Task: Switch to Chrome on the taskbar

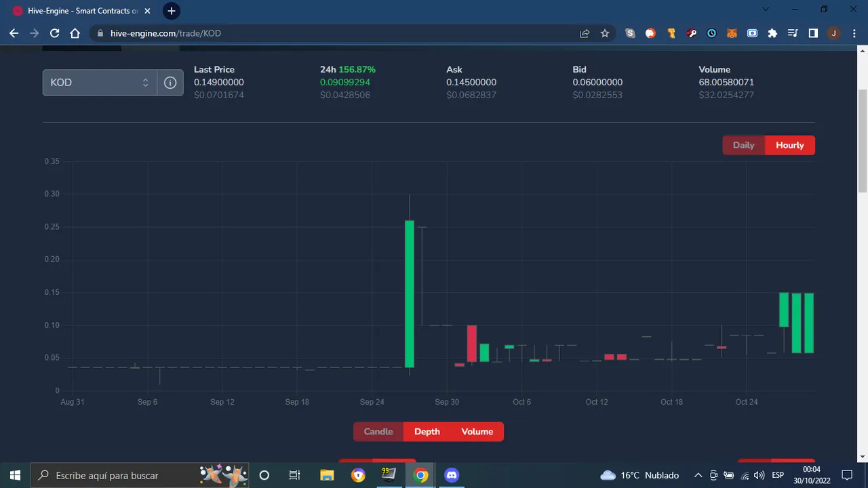Action: [421, 475]
